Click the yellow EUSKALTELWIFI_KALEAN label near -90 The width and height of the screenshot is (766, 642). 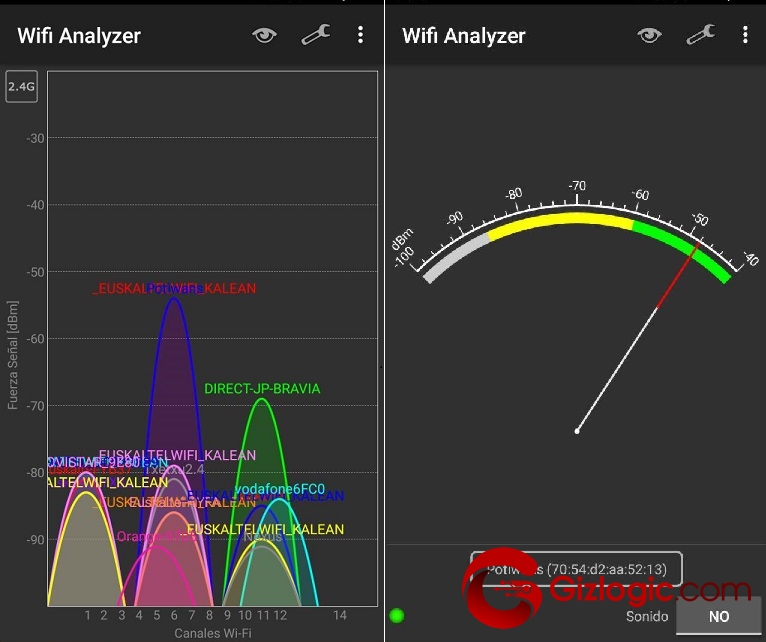(x=265, y=529)
